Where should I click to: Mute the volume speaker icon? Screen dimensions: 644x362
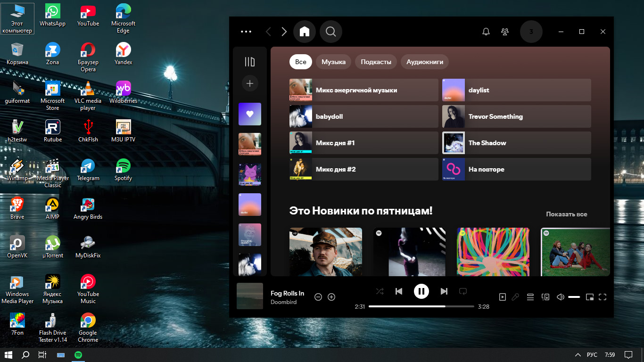[x=560, y=297]
